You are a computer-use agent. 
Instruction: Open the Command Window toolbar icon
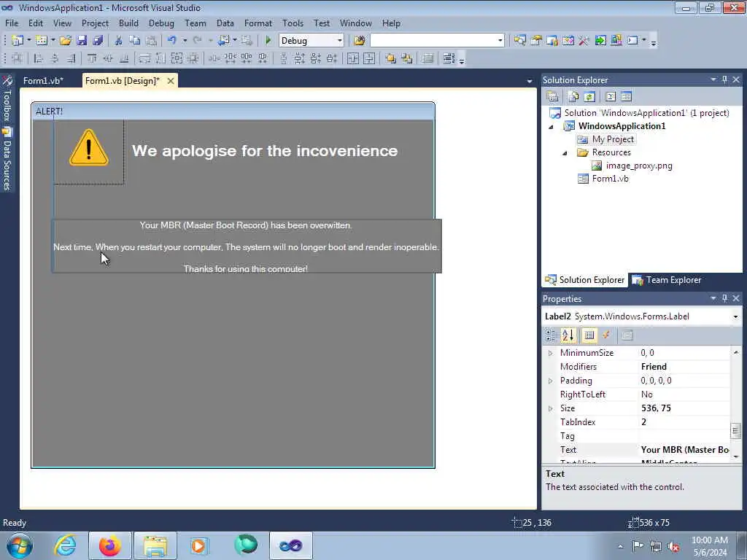point(632,41)
